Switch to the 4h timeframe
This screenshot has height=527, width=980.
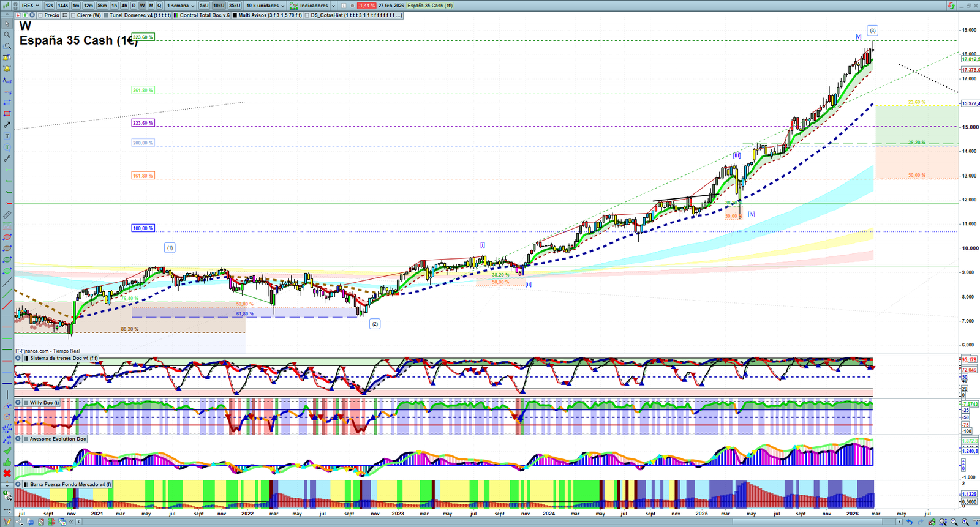pyautogui.click(x=124, y=6)
